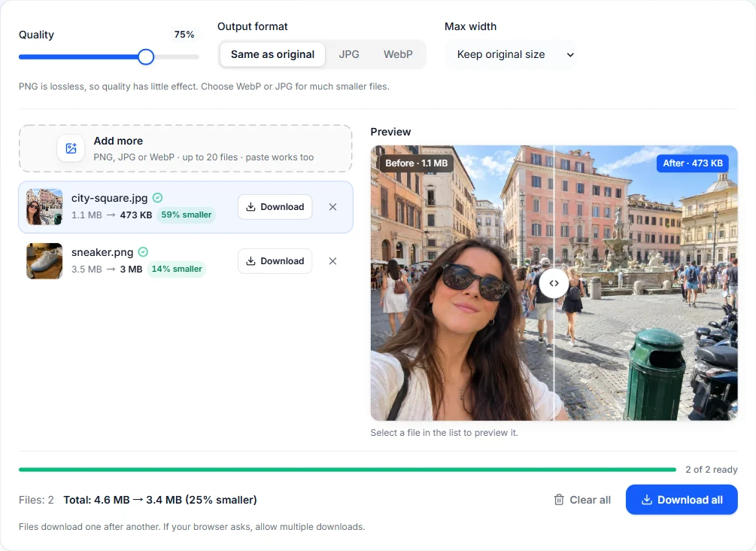Click the 'Before · 1.1 MB' label
The image size is (756, 551).
coord(417,163)
